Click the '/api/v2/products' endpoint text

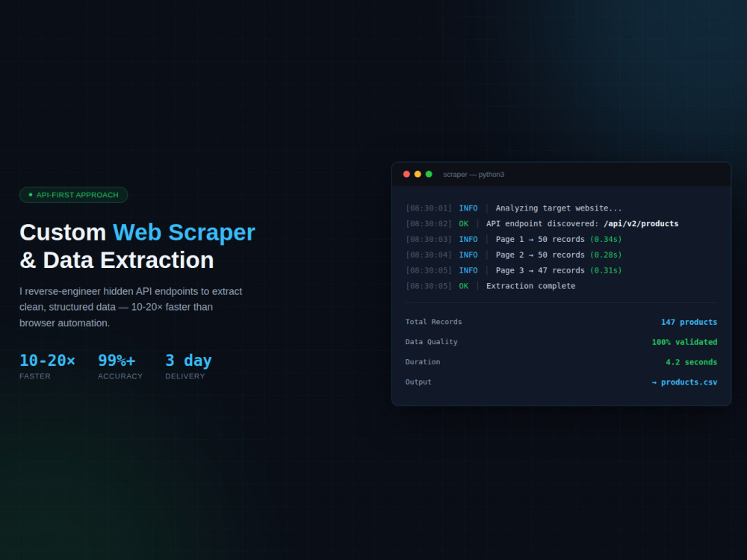[641, 224]
